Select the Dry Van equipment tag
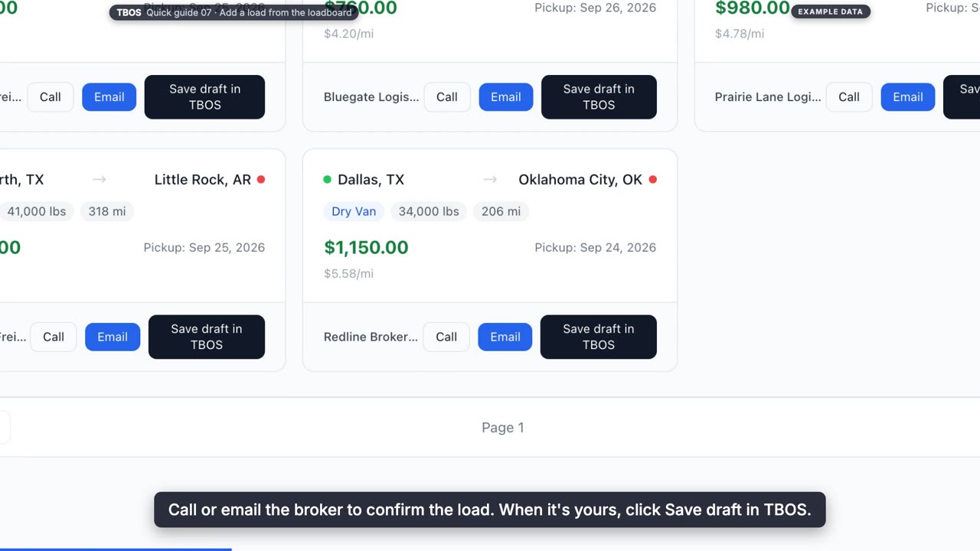980x551 pixels. (354, 212)
